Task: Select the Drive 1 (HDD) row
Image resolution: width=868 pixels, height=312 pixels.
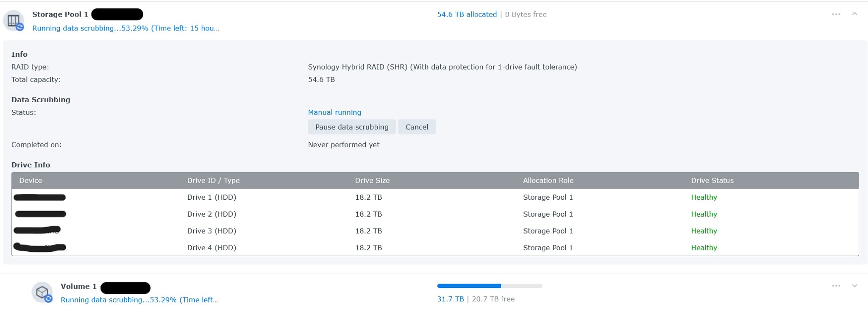Action: coord(435,197)
